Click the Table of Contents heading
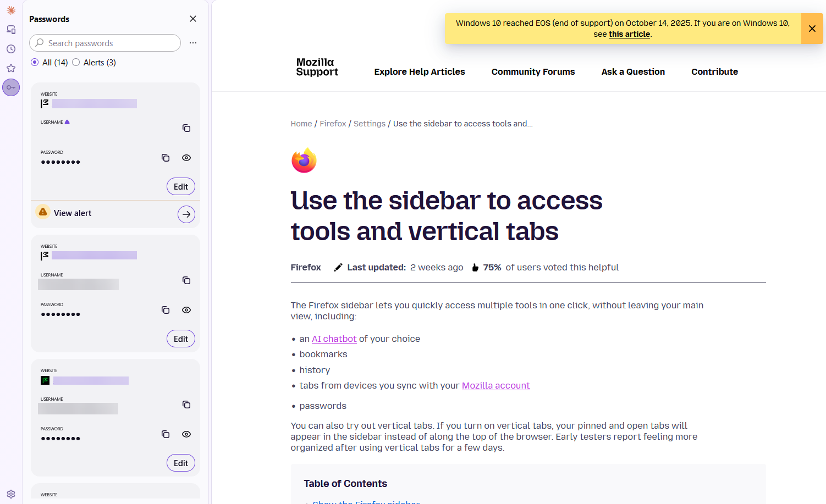Screen dimensions: 826x504 (345, 484)
